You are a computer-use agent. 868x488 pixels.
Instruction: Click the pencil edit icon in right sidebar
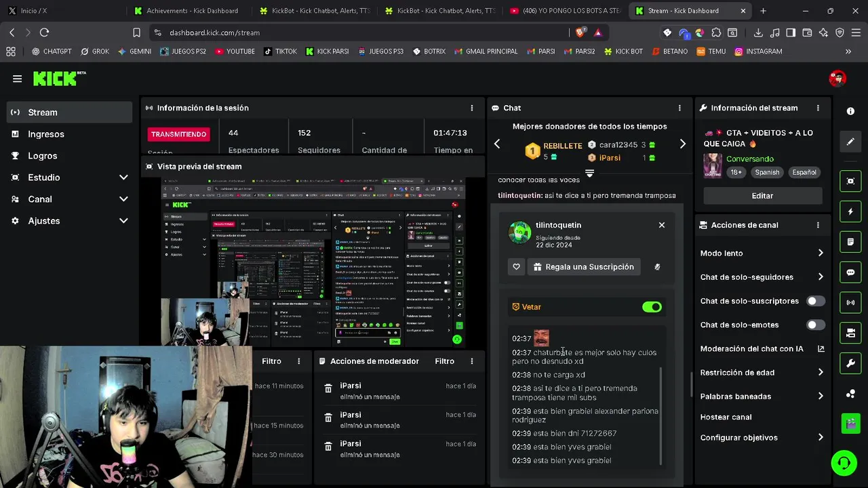coord(850,142)
